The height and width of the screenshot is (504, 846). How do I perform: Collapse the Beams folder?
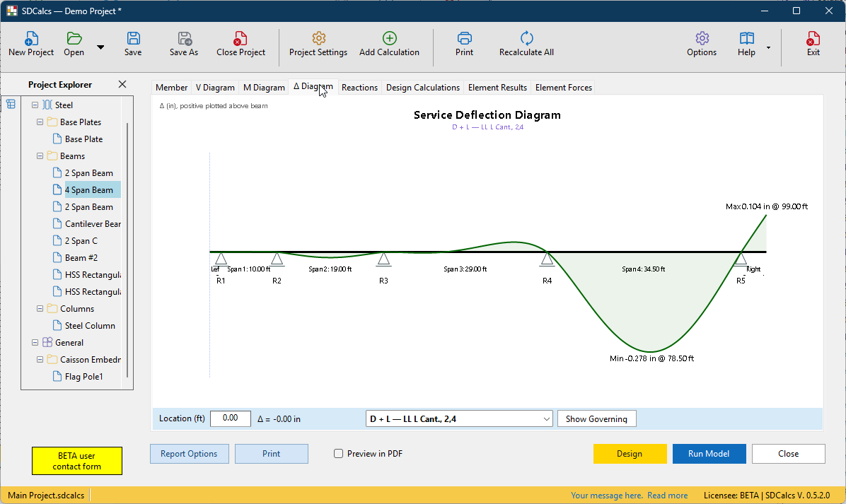coord(40,156)
